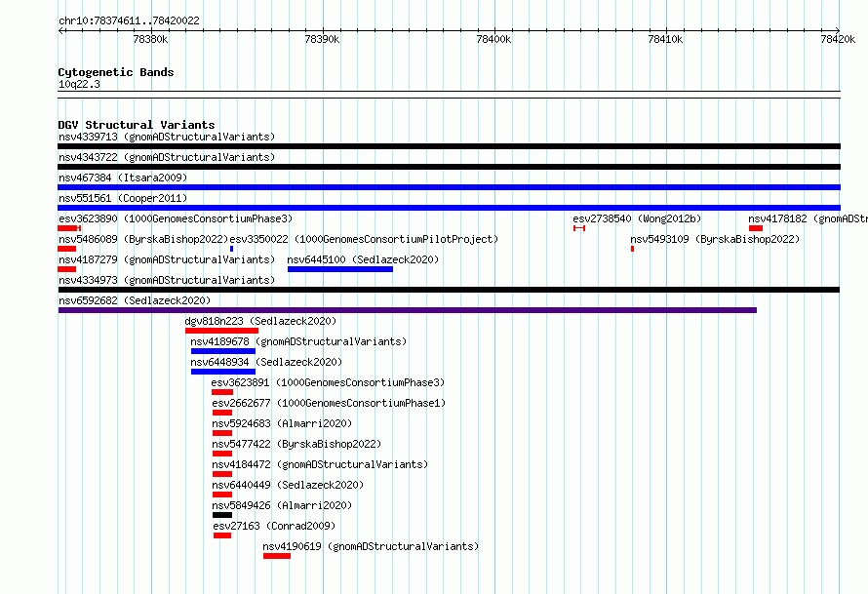868x594 pixels.
Task: Open nsv4334973 gnomAD variant label
Action: click(x=167, y=280)
